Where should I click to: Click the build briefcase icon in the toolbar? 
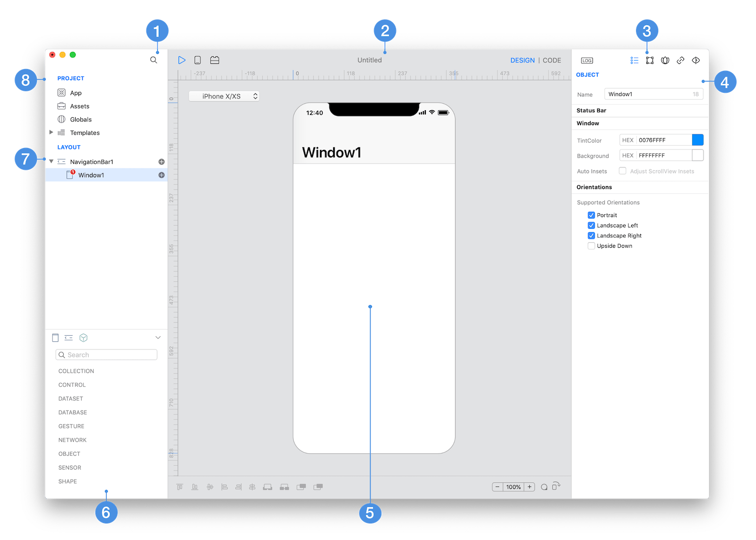point(215,60)
